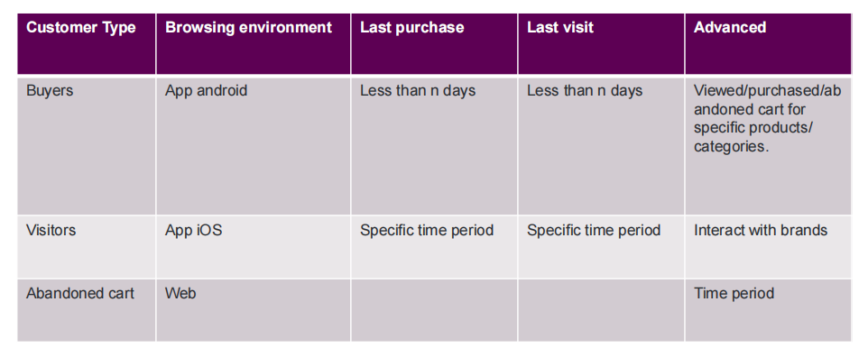Screen dimensions: 868x357
Task: Click the Browsing environment header cell
Action: pos(254,44)
